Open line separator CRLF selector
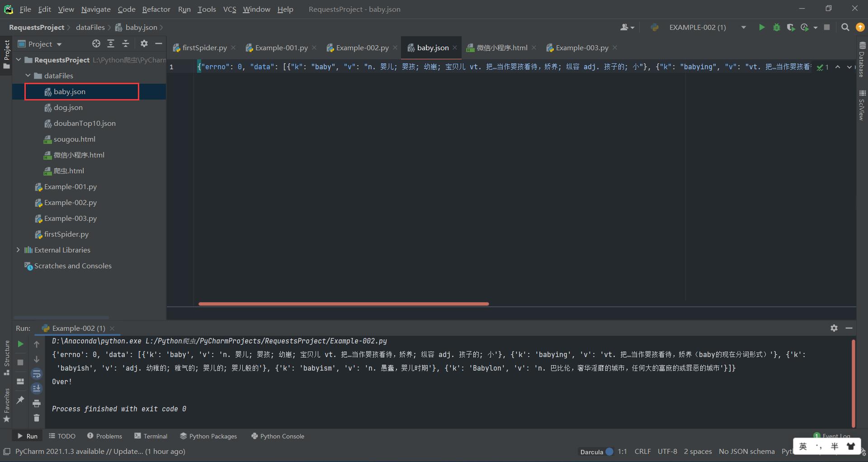Image resolution: width=868 pixels, height=462 pixels. [x=642, y=452]
